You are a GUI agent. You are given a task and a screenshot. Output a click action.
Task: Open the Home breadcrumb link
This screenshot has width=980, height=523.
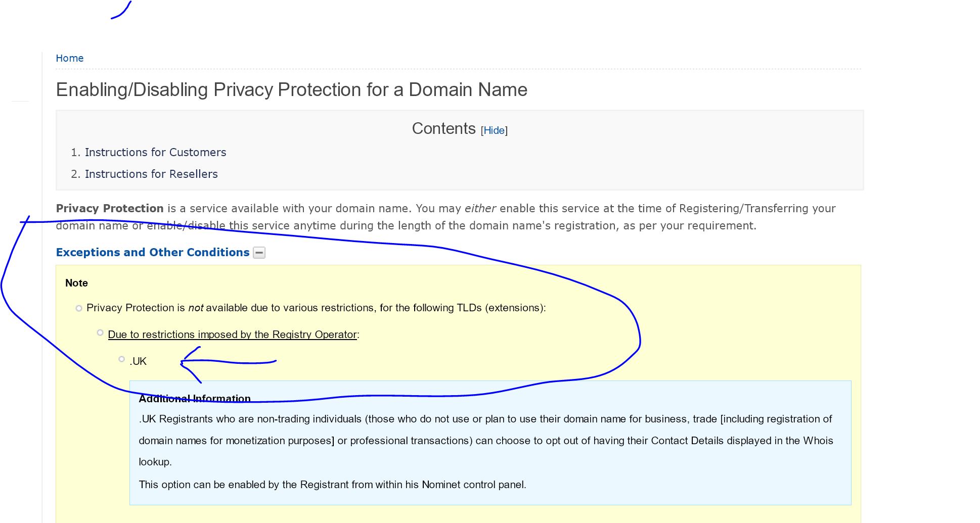(x=69, y=58)
